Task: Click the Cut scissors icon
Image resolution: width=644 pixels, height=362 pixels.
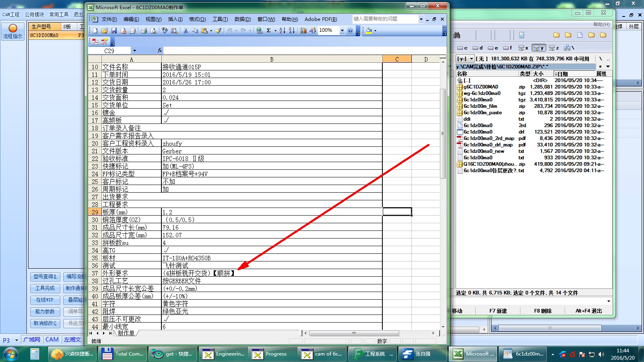Action: 186,31
